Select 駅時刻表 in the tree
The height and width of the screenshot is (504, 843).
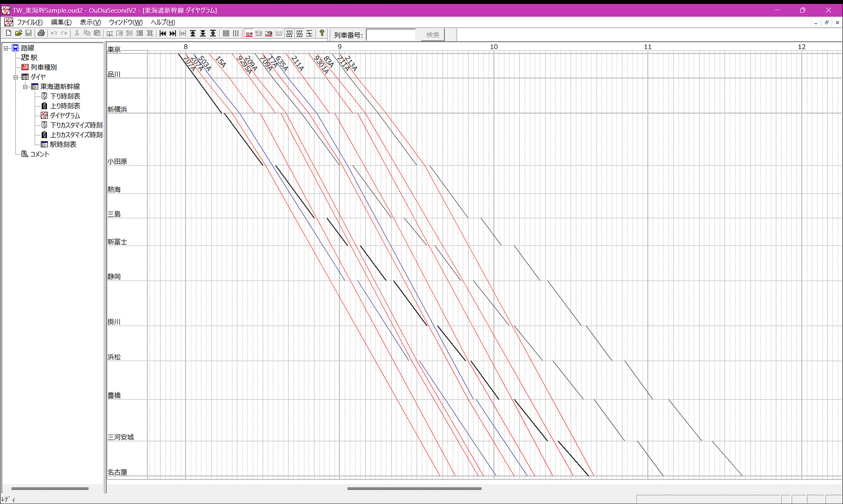(x=63, y=144)
